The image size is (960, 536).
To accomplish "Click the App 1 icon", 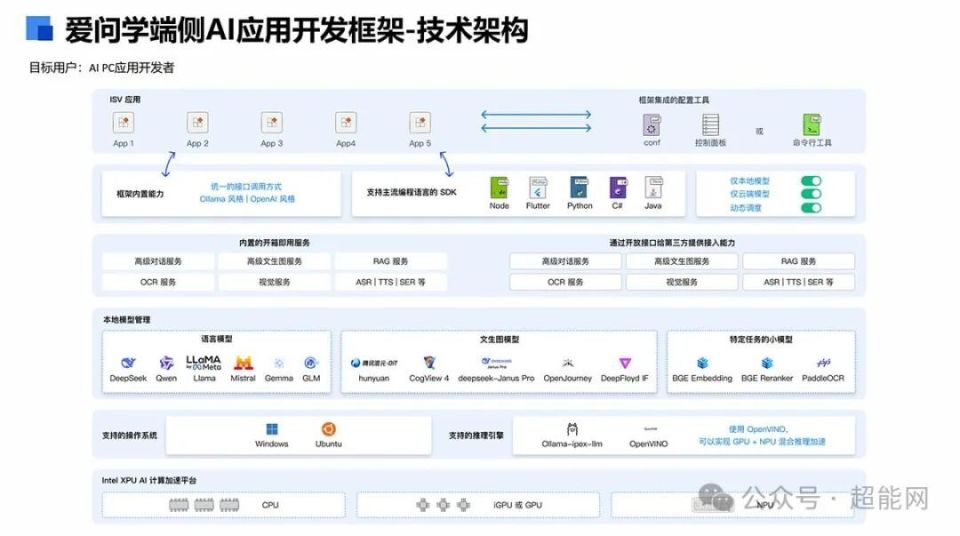I will [x=123, y=123].
